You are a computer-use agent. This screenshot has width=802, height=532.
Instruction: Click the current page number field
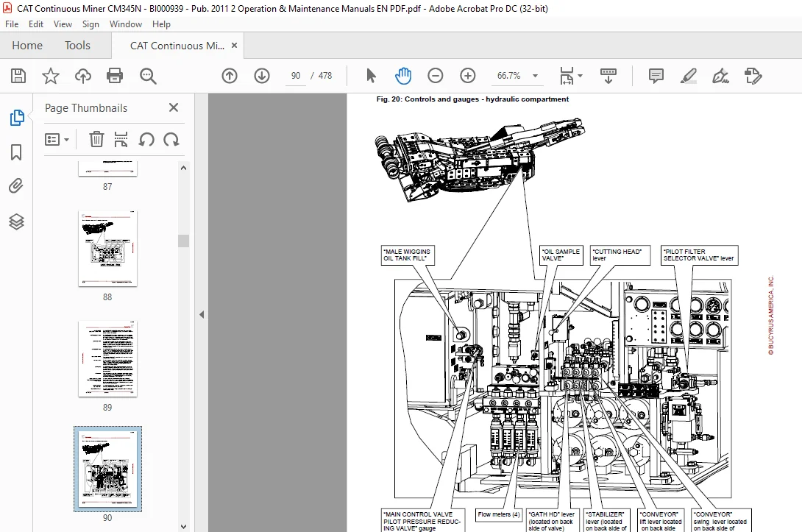(x=296, y=76)
